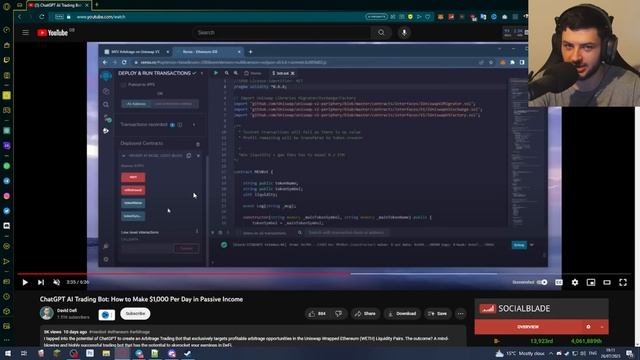
Task: Open the weather widget in taskbar
Action: 520,353
